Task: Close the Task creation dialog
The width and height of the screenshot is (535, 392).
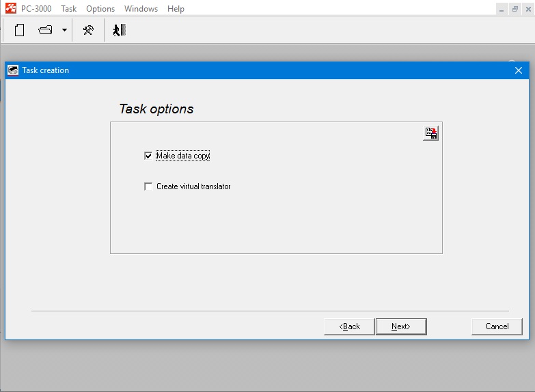Action: click(x=519, y=70)
